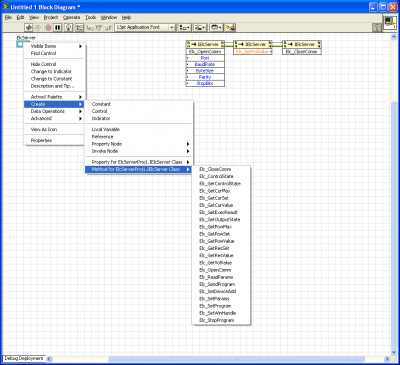This screenshot has height=365, width=400.
Task: Select the Elc_CloseComm method
Action: 221,169
